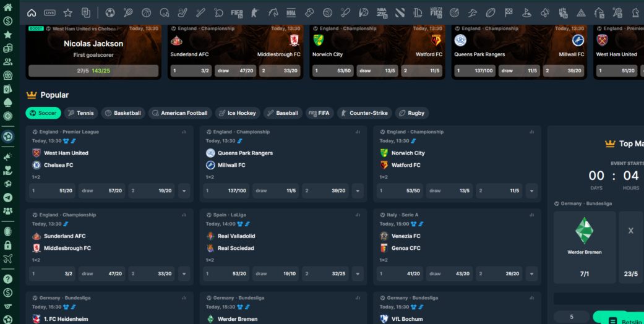Switch to Counter-Strike tab under Popular
644x324 pixels.
[364, 113]
